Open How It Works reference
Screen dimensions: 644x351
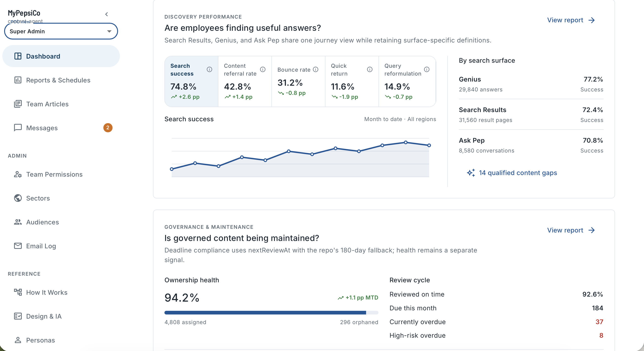point(61,292)
